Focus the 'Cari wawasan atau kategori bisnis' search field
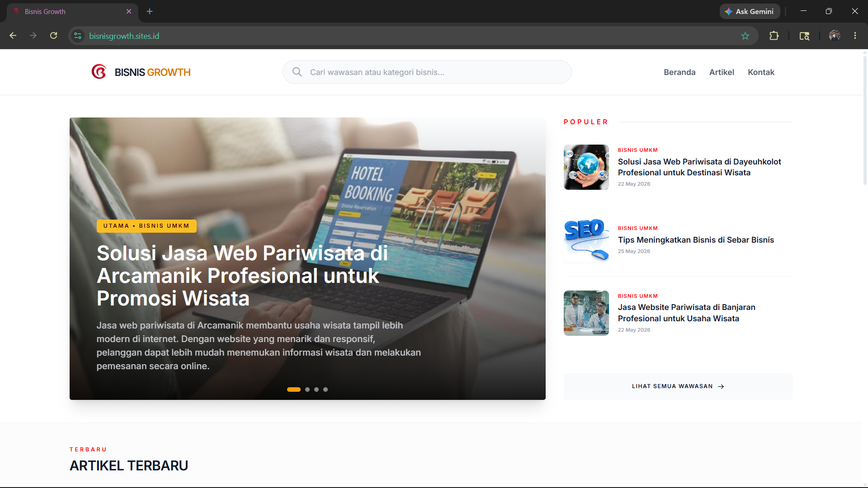Image resolution: width=868 pixels, height=488 pixels. coord(427,72)
